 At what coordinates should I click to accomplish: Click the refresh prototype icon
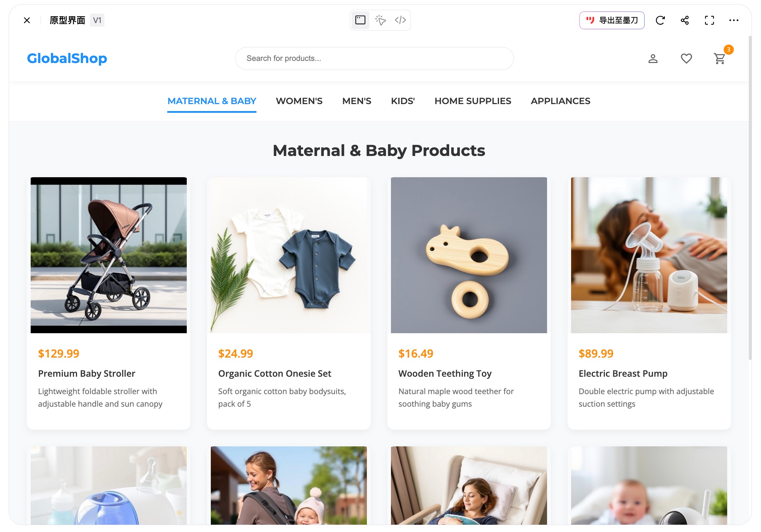coord(660,20)
